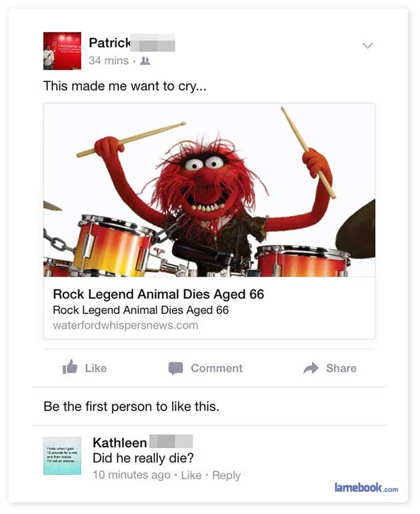Click the waterfordwhispersnews.com source link
The height and width of the screenshot is (514, 420).
(x=125, y=325)
